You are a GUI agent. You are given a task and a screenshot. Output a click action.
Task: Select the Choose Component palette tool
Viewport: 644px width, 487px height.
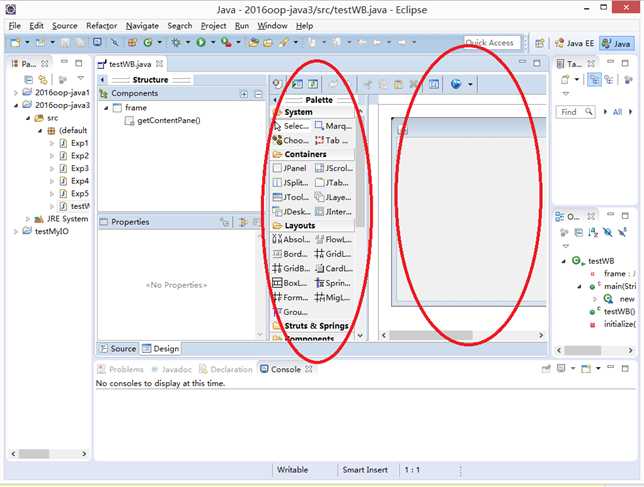[x=291, y=140]
